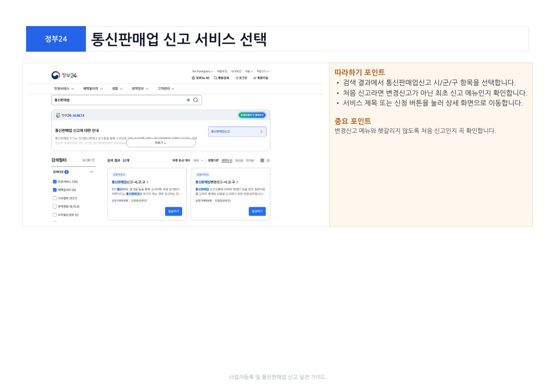Expand AI answer with 더보기
The height and width of the screenshot is (392, 555).
click(161, 143)
